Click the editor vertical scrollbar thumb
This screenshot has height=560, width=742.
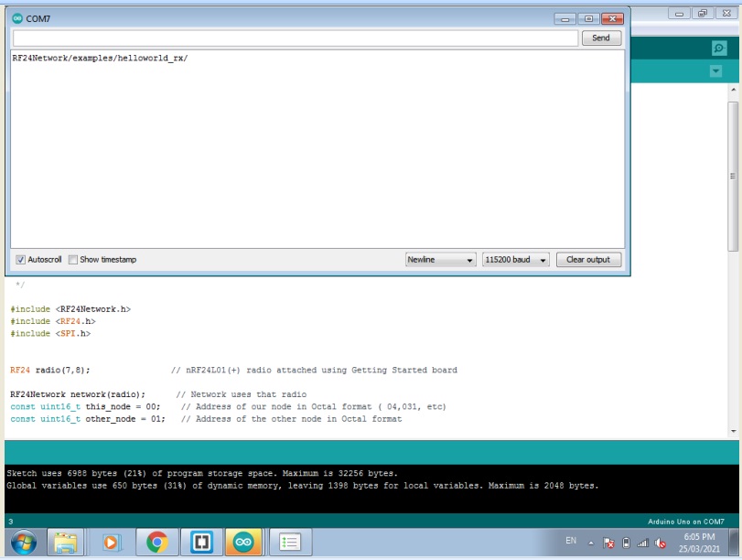click(733, 176)
